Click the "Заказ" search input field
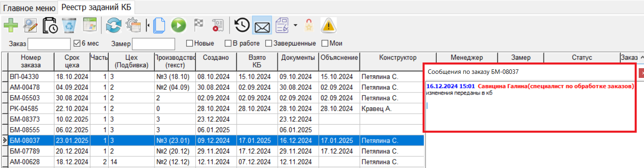Image resolution: width=644 pixels, height=168 pixels. [49, 43]
